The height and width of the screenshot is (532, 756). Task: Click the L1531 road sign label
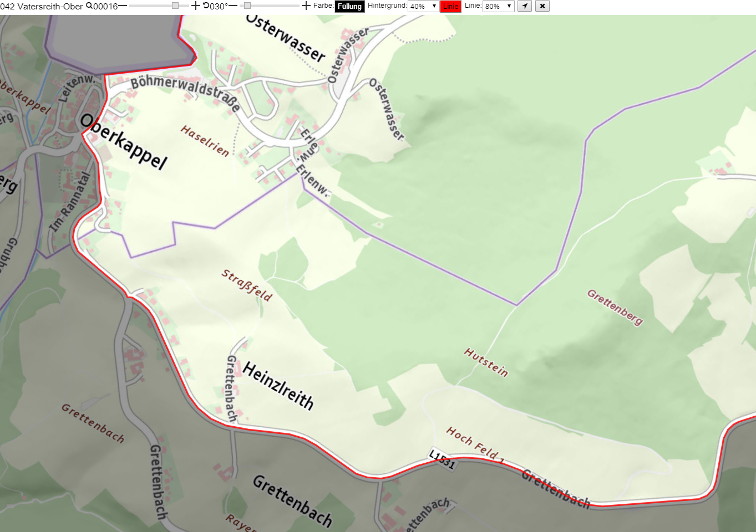[443, 459]
